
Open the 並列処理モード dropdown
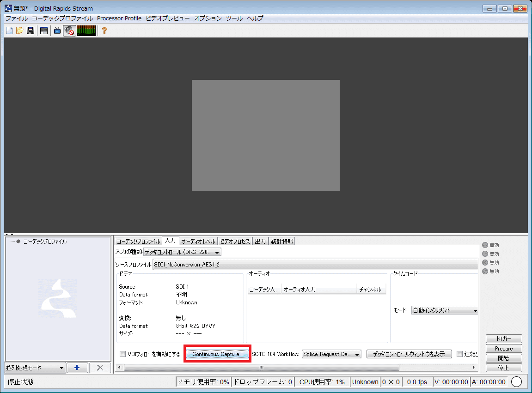tap(35, 368)
